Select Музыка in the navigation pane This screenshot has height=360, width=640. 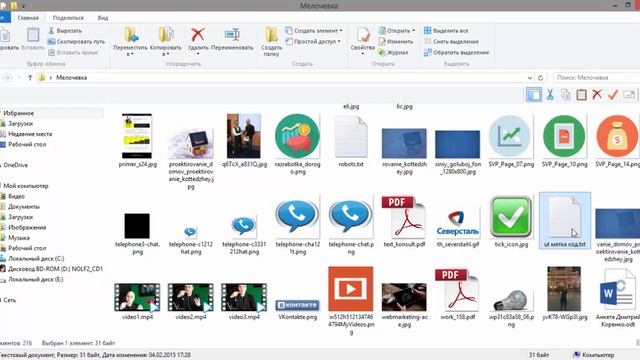(x=19, y=238)
